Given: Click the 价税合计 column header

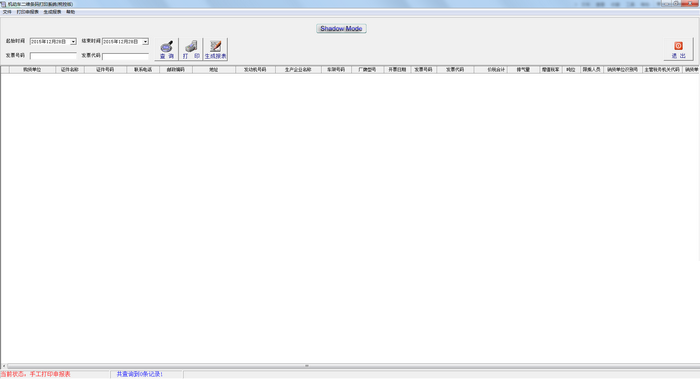Looking at the screenshot, I should pyautogui.click(x=491, y=70).
